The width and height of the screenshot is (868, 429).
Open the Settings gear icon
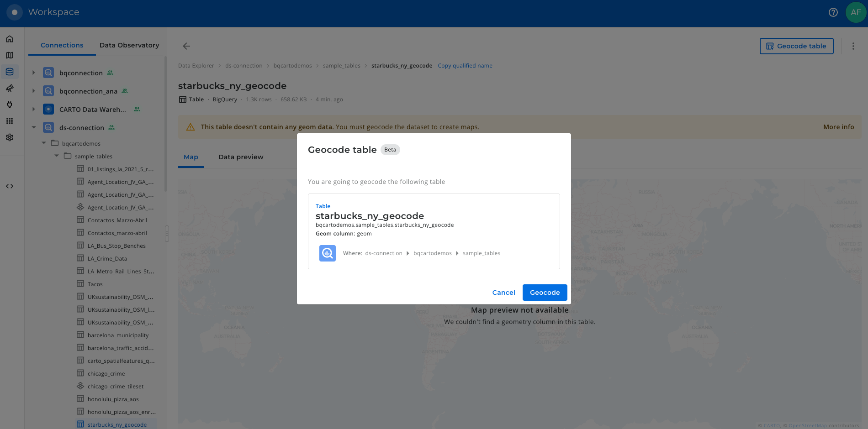(10, 137)
